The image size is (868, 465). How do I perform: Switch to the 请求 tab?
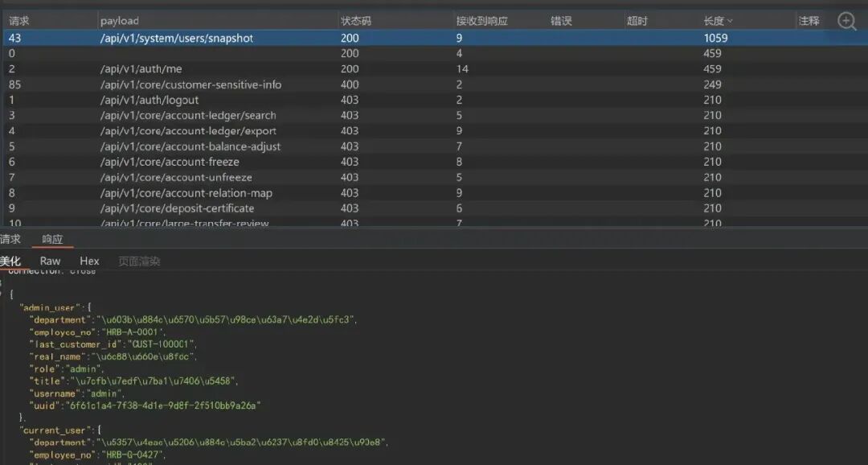[10, 239]
